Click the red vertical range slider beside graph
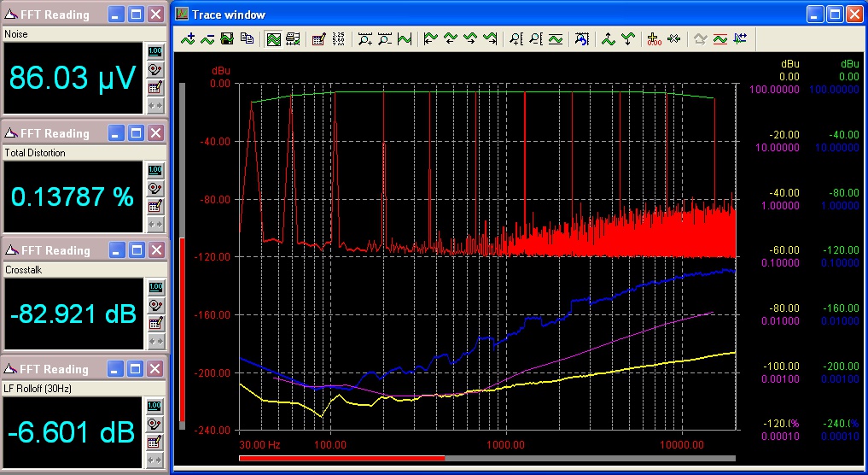The image size is (868, 475). (182, 330)
